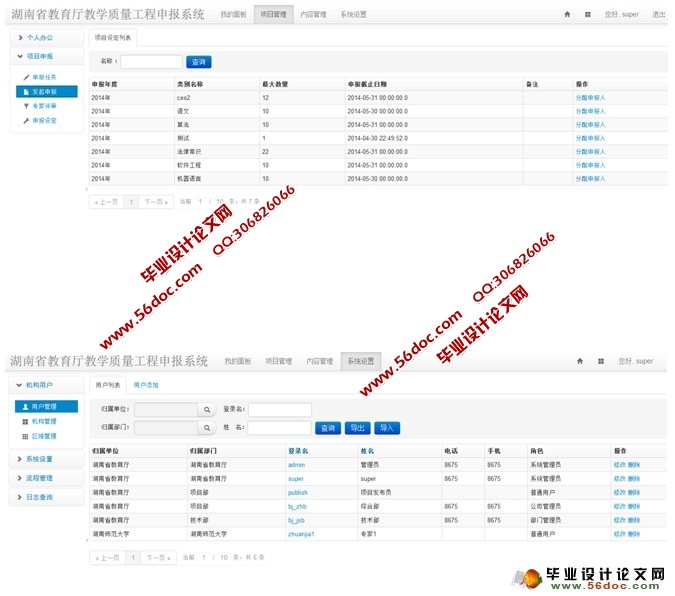Click home icon on user management screen
The width and height of the screenshot is (675, 596).
pos(580,361)
